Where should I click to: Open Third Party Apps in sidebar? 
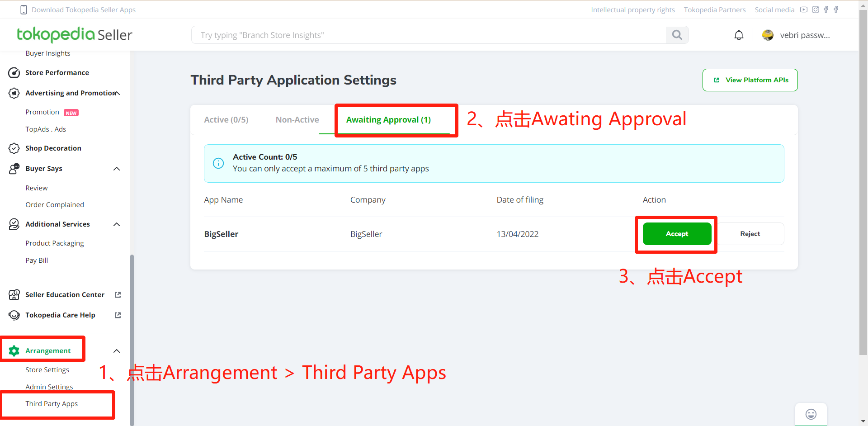[52, 404]
